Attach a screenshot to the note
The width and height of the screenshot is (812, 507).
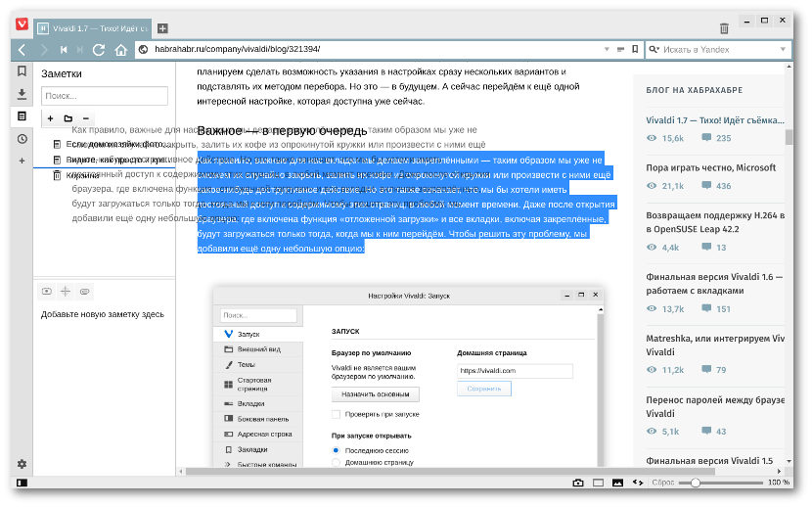tap(47, 292)
